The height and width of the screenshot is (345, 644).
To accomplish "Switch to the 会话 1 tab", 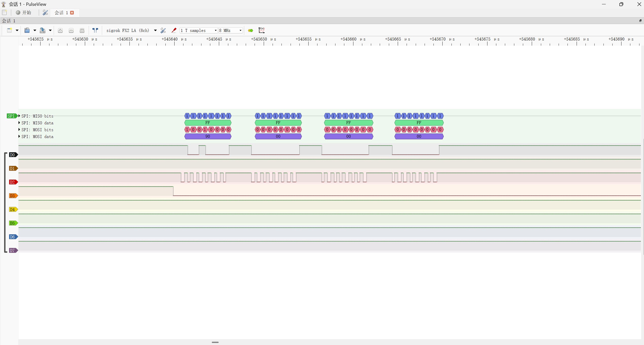I will pos(61,13).
